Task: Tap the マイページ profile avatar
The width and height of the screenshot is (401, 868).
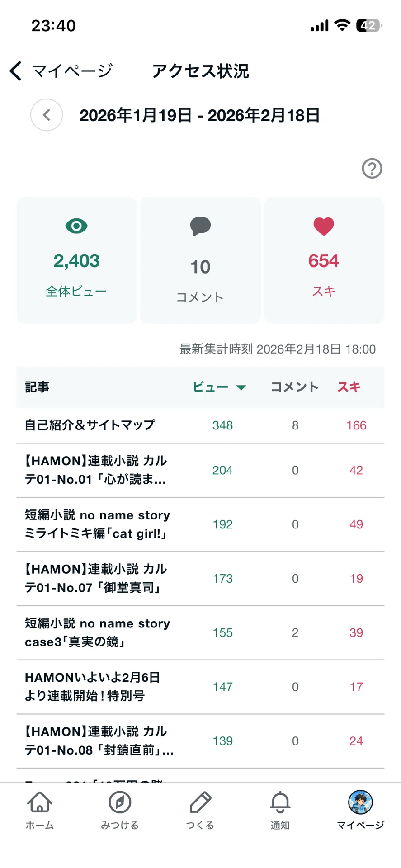Action: [x=360, y=802]
